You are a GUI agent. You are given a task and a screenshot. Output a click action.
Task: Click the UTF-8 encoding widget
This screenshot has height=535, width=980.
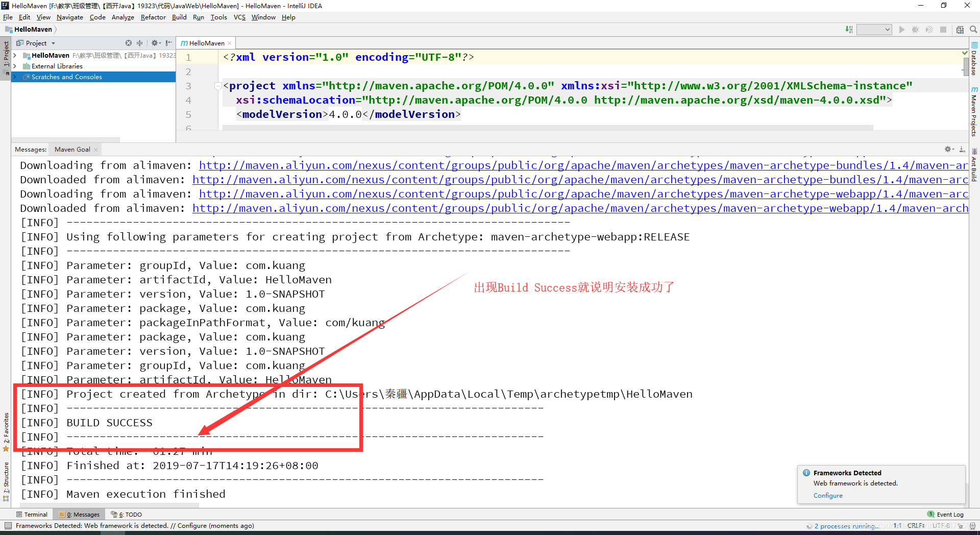click(x=942, y=526)
